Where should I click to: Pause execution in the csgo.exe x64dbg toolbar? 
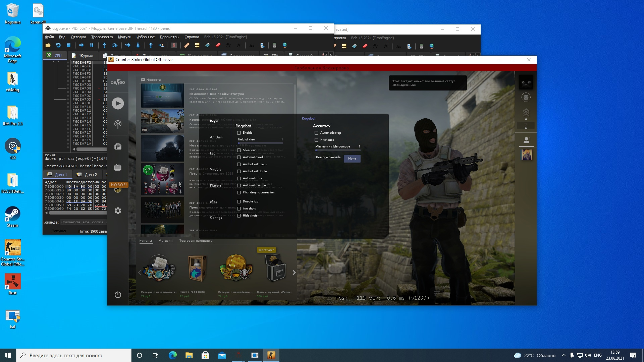click(x=92, y=45)
